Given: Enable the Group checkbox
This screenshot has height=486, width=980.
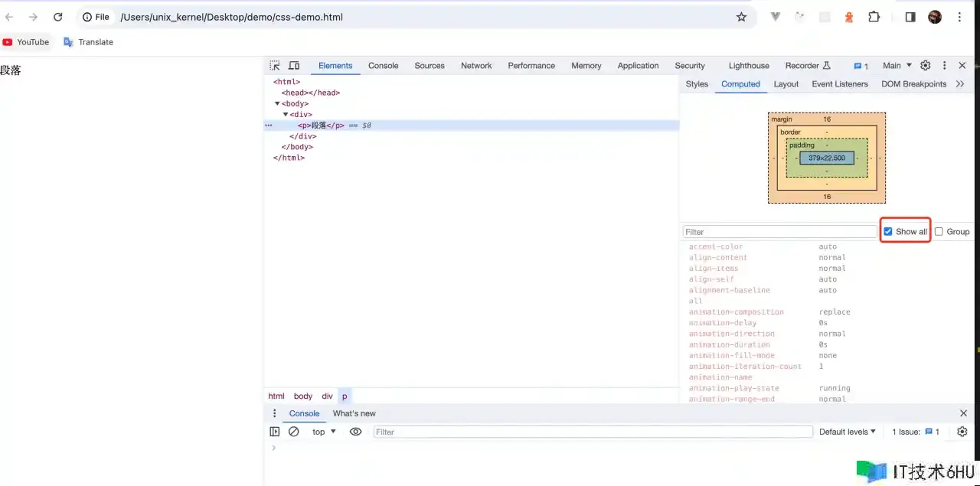Looking at the screenshot, I should click(939, 232).
